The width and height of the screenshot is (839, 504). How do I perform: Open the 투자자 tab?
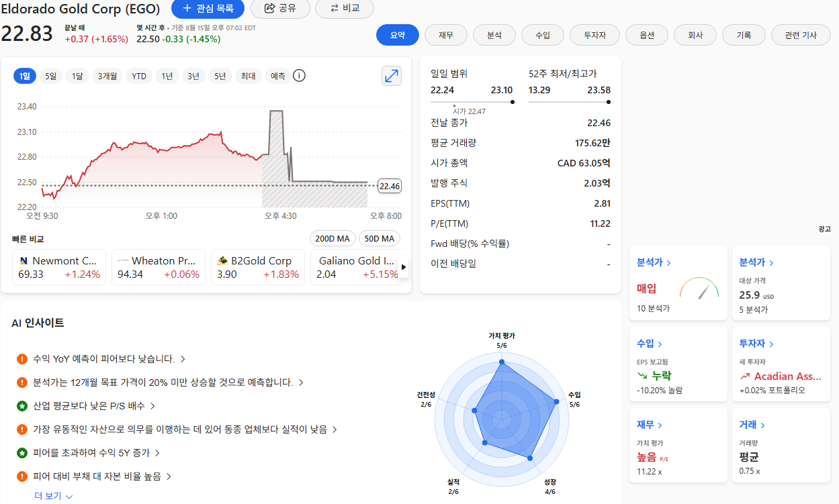tap(594, 35)
